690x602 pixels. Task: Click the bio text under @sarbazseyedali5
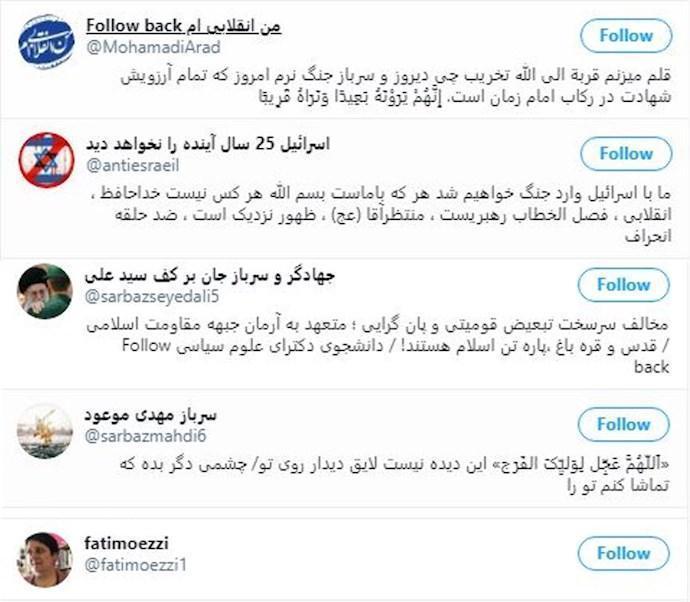[x=378, y=346]
